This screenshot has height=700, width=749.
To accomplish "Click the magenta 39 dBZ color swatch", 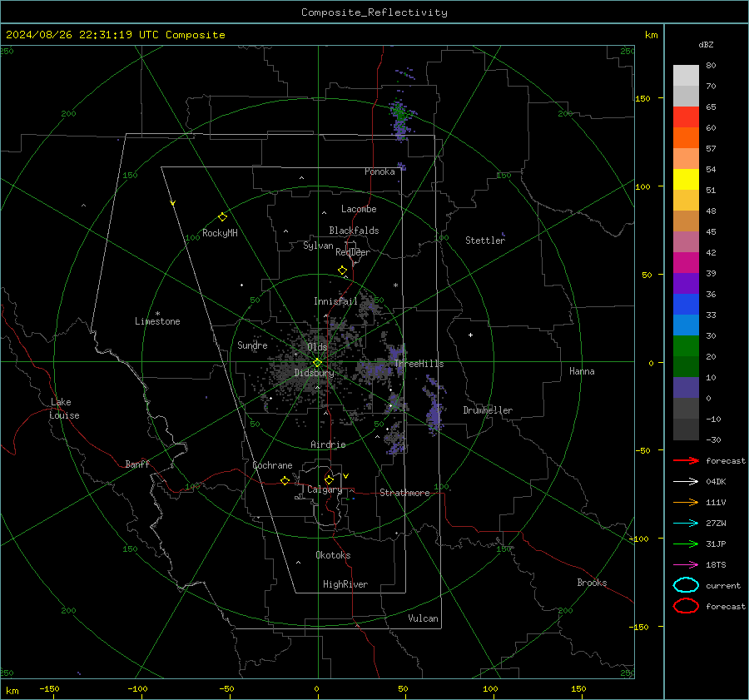I will tap(686, 263).
